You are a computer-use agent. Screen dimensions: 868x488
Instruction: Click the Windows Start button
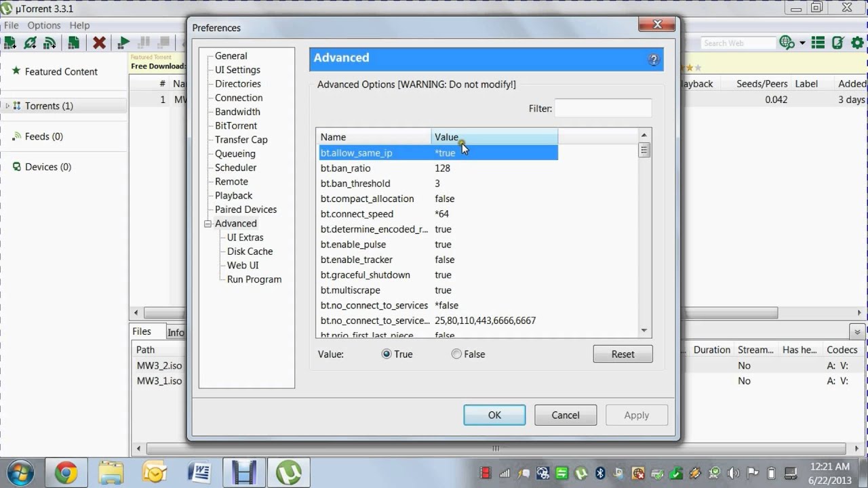pyautogui.click(x=19, y=472)
